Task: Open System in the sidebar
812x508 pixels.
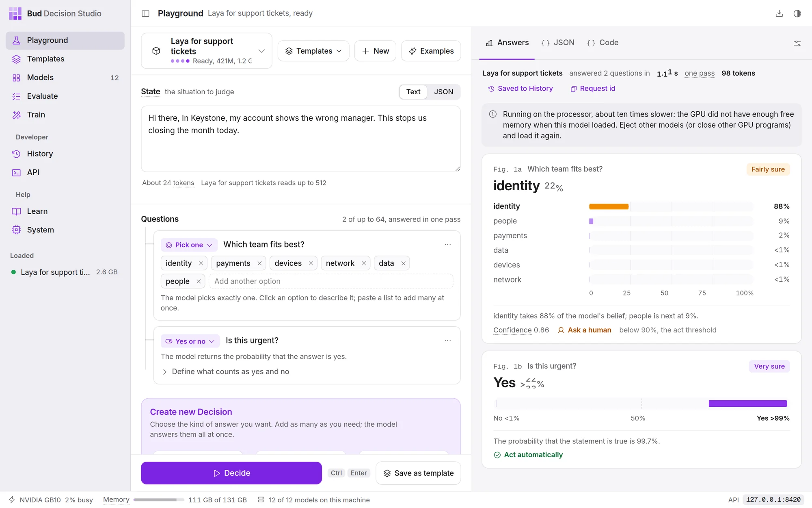Action: coord(65,230)
